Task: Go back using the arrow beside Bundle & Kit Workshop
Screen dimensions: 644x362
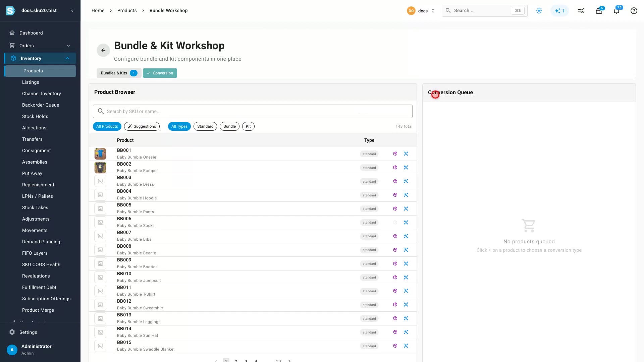Action: 103,50
